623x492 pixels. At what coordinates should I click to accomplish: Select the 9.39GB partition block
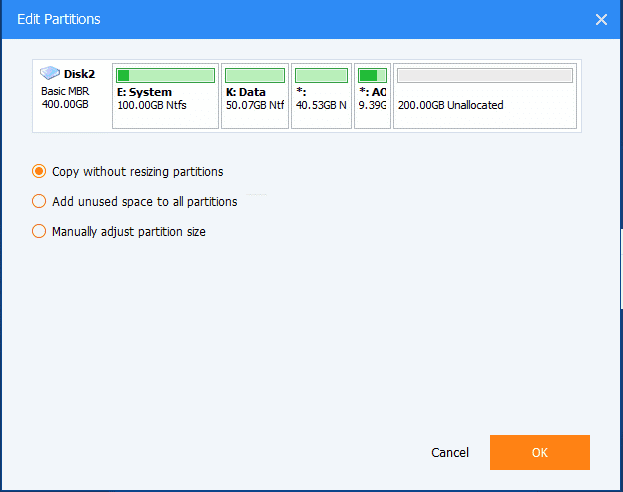372,96
